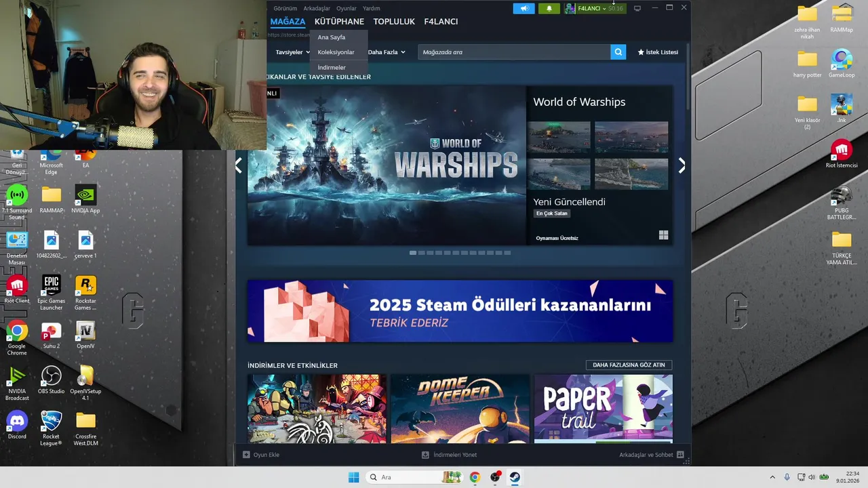Open World of Warships main capsule image

[387, 165]
